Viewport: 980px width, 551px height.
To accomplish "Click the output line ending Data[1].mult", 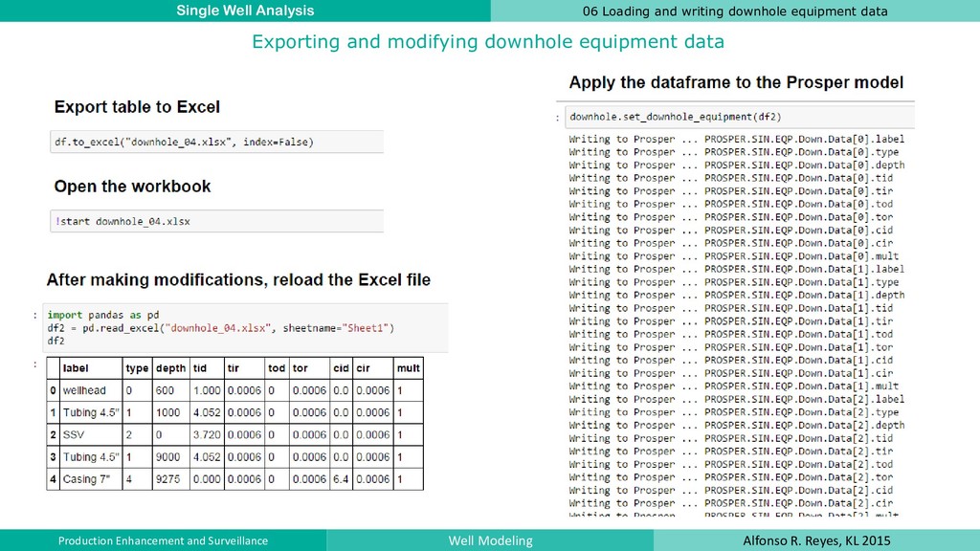I will [x=734, y=386].
